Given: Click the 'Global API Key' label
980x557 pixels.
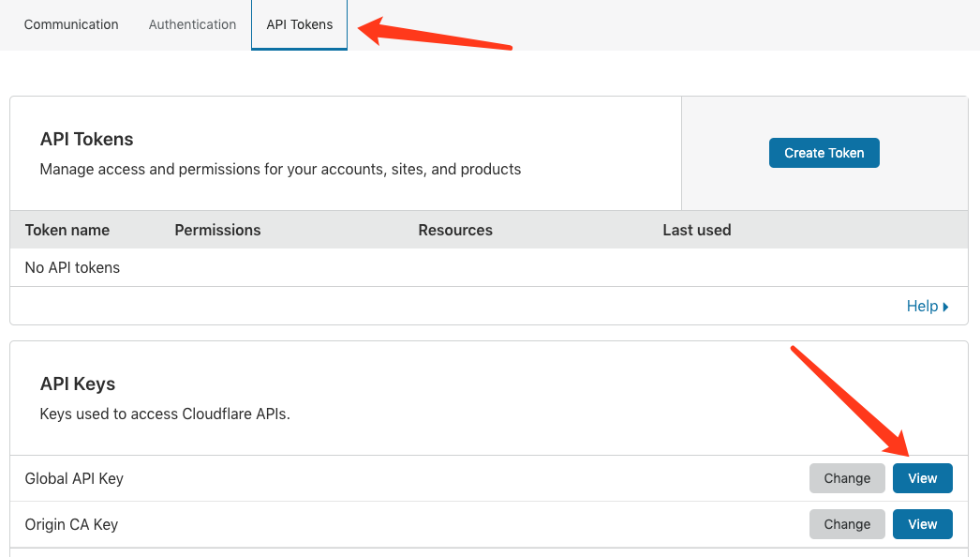Looking at the screenshot, I should point(74,478).
